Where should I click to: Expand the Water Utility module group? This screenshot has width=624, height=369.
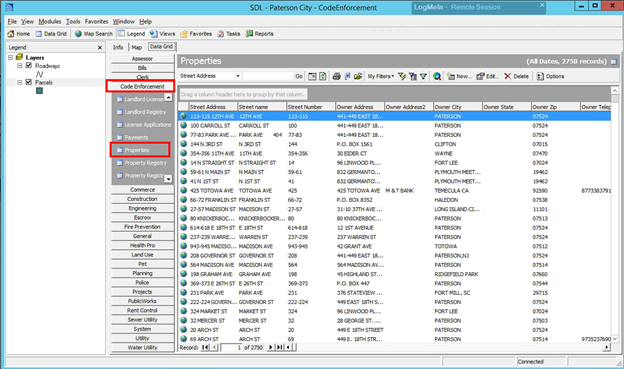coord(142,348)
